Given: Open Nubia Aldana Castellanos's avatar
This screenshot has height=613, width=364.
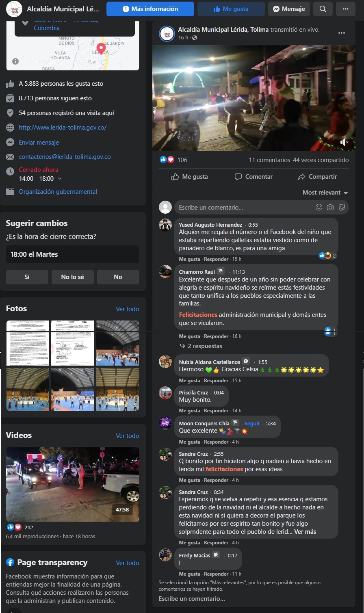Looking at the screenshot, I should [x=165, y=362].
